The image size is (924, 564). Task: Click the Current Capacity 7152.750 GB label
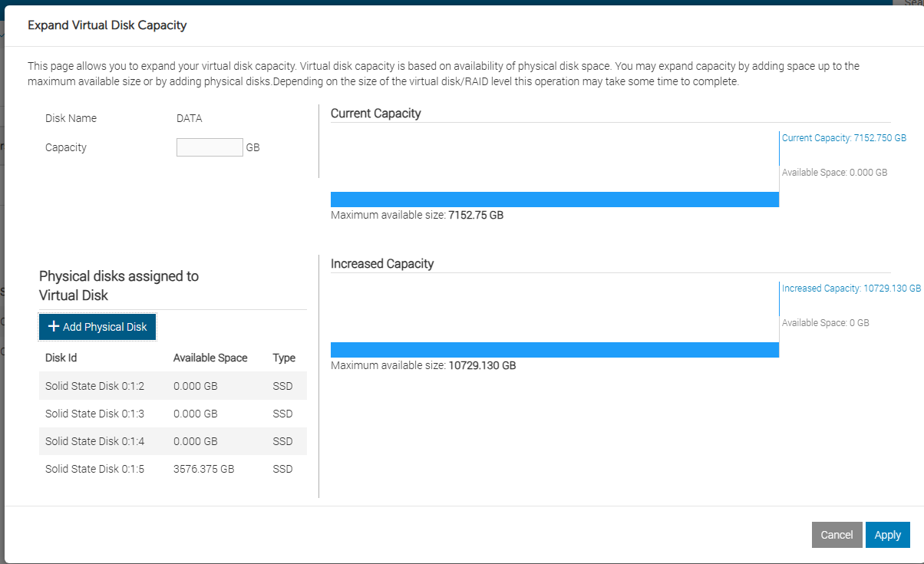pyautogui.click(x=843, y=138)
